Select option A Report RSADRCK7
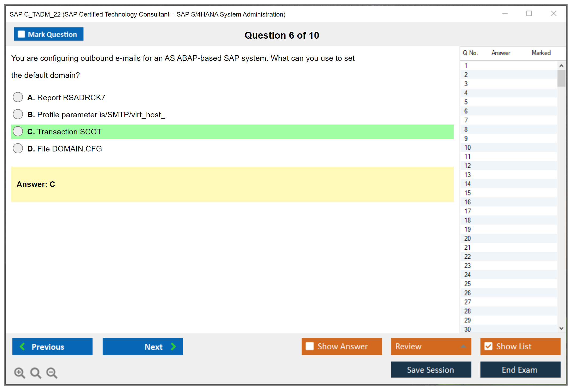Screen dimensions: 574x392 [18, 97]
